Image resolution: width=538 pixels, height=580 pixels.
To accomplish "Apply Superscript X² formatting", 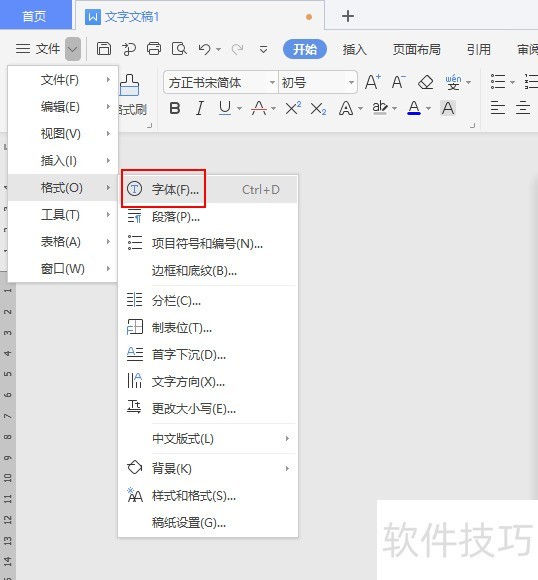I will pyautogui.click(x=293, y=108).
